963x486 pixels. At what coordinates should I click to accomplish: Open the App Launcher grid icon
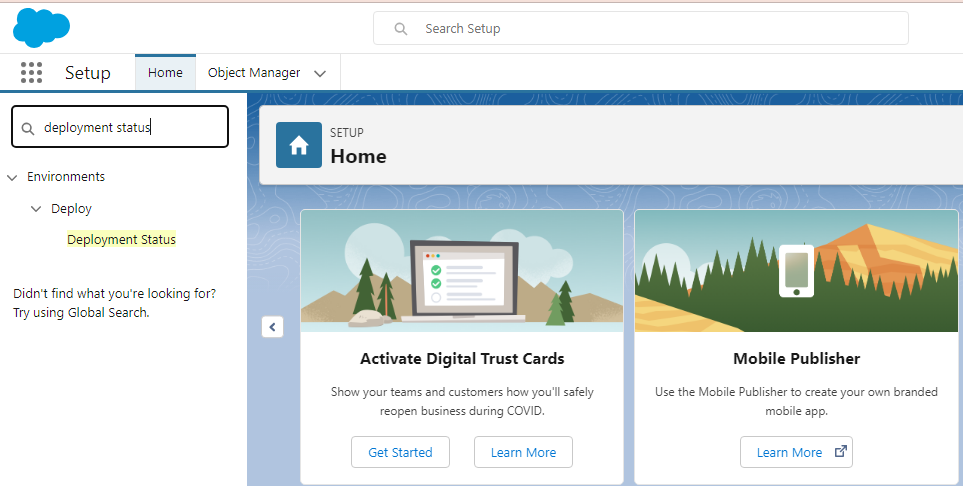click(31, 72)
